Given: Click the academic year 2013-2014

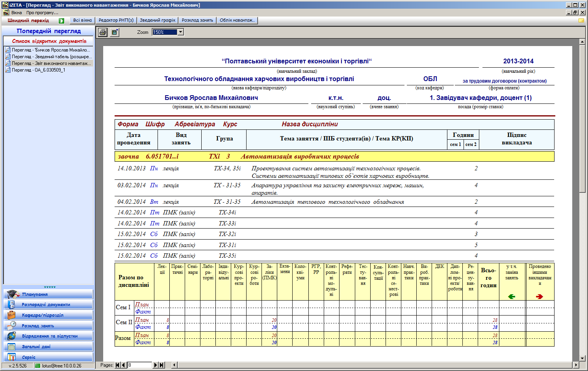Looking at the screenshot, I should 518,61.
